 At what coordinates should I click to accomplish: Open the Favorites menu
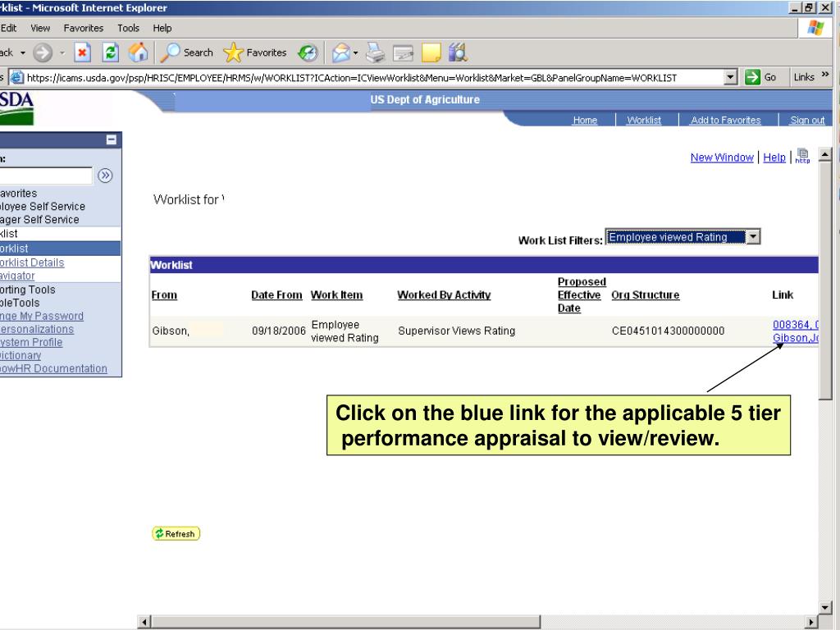(83, 28)
